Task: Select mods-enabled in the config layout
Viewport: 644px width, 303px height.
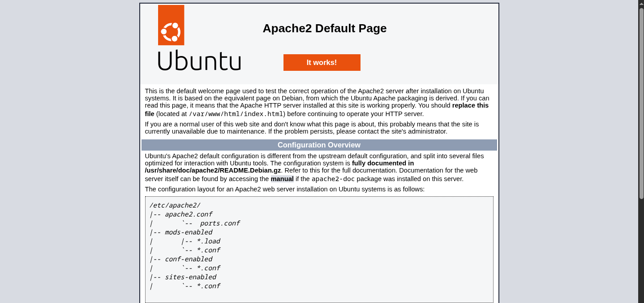Action: tap(188, 232)
